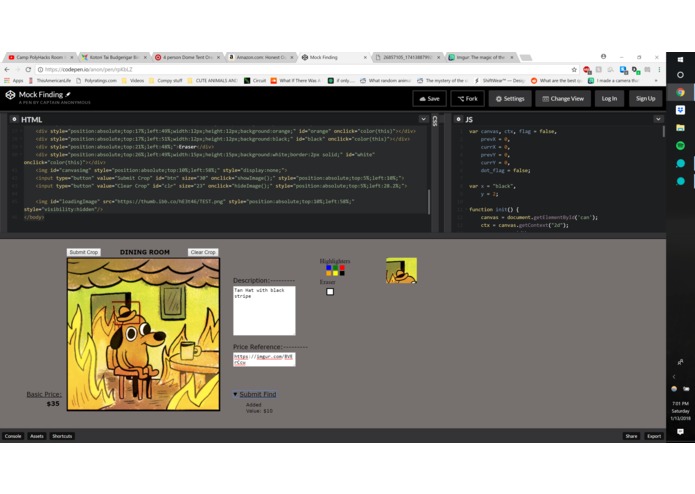The height and width of the screenshot is (494, 695).
Task: Click Cortana circle on taskbar
Action: click(680, 75)
